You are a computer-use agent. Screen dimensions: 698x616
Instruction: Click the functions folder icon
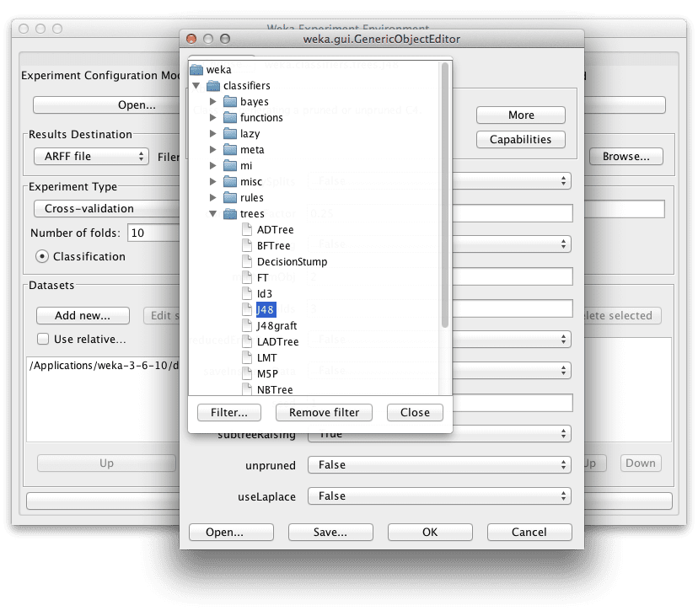point(230,117)
